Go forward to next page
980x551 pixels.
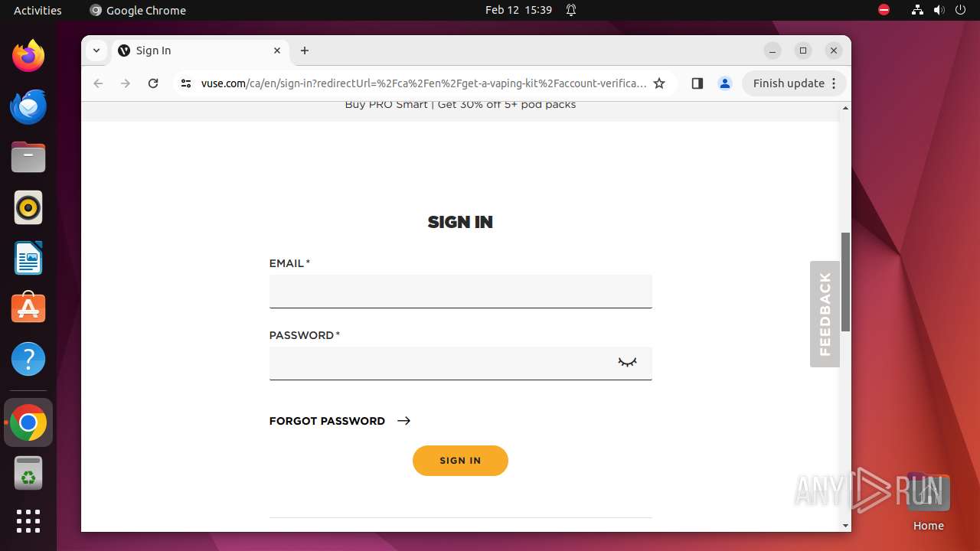coord(126,83)
